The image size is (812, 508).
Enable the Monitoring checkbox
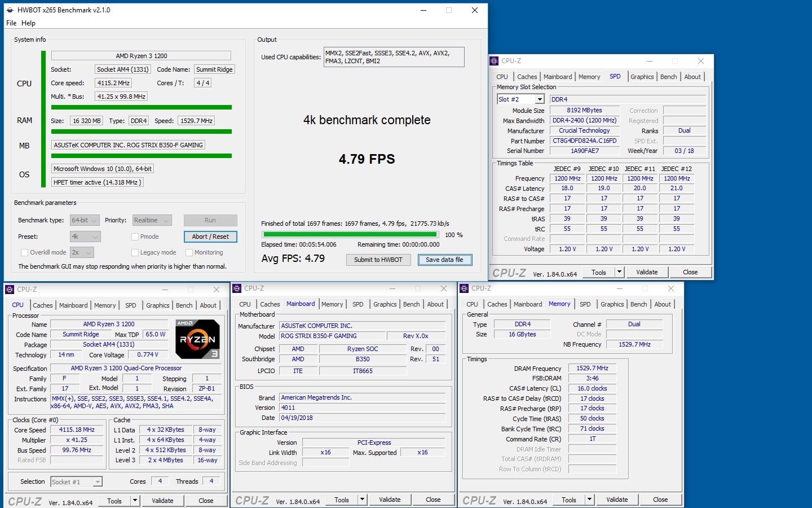(x=189, y=252)
